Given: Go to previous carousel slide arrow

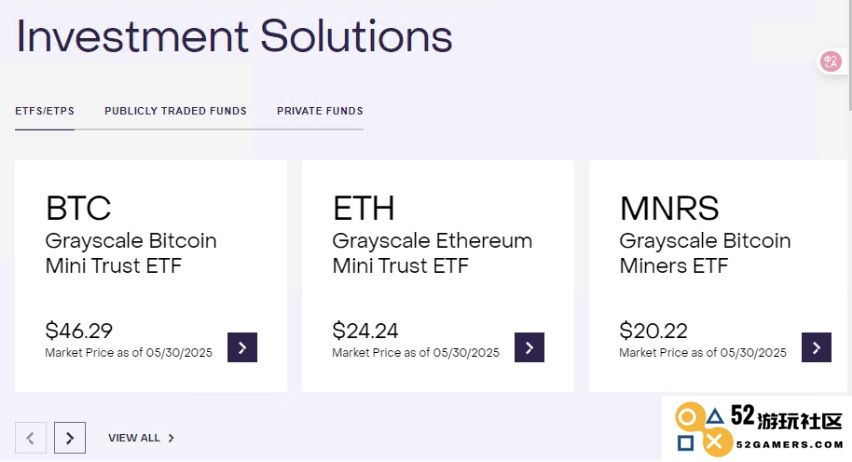Looking at the screenshot, I should (x=30, y=438).
